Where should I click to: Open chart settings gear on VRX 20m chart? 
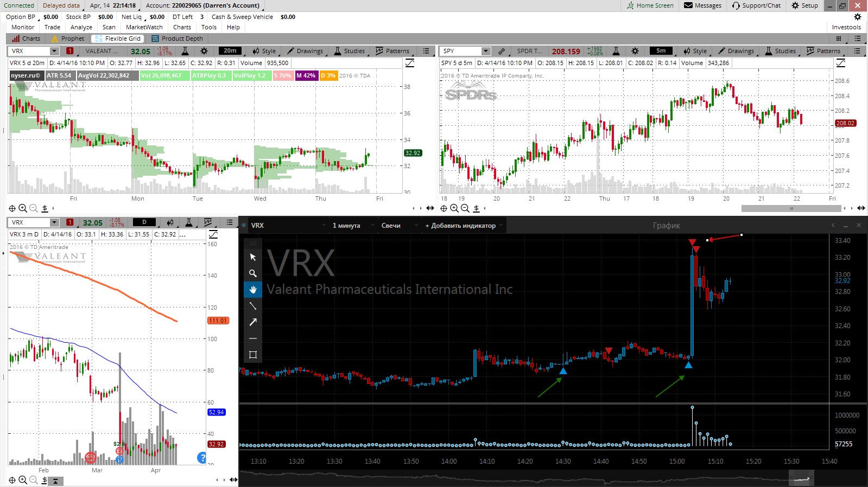[x=204, y=51]
